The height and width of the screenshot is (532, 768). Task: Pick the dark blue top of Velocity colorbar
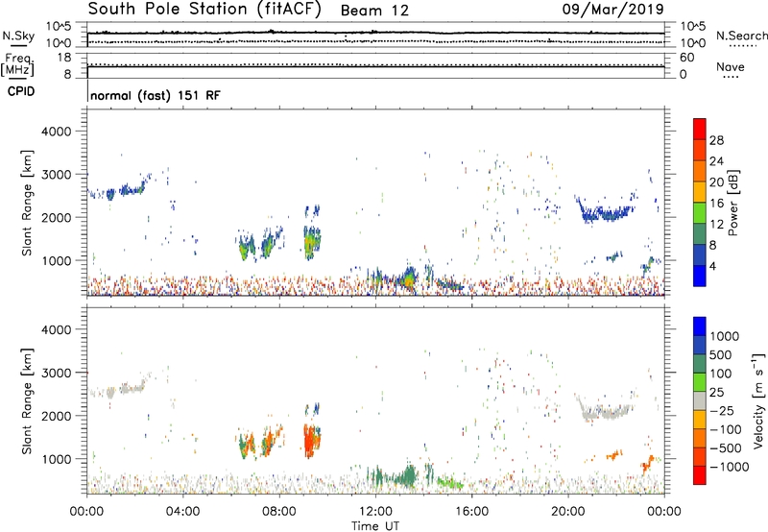pos(700,326)
